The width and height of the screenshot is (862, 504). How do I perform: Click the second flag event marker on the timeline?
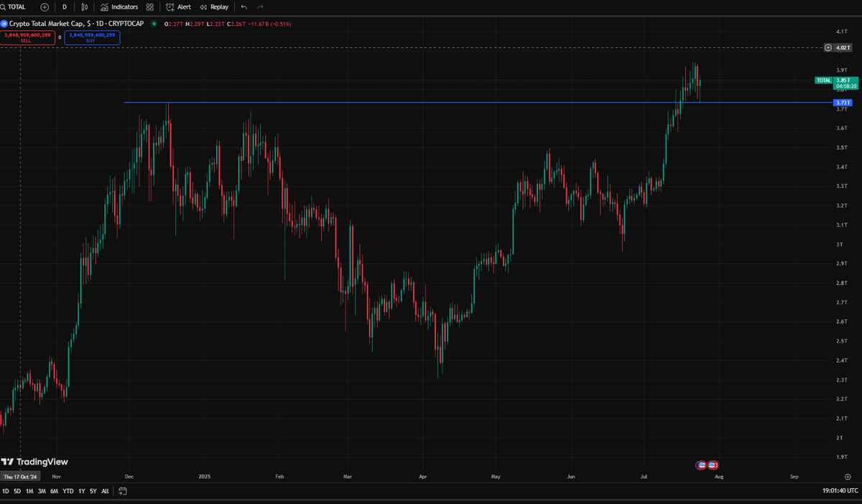(712, 465)
